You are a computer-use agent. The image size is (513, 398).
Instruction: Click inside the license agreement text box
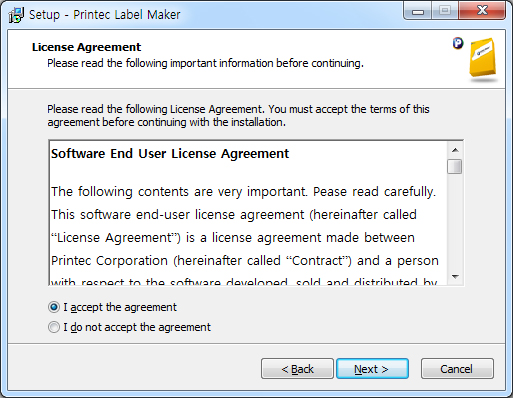pos(248,213)
